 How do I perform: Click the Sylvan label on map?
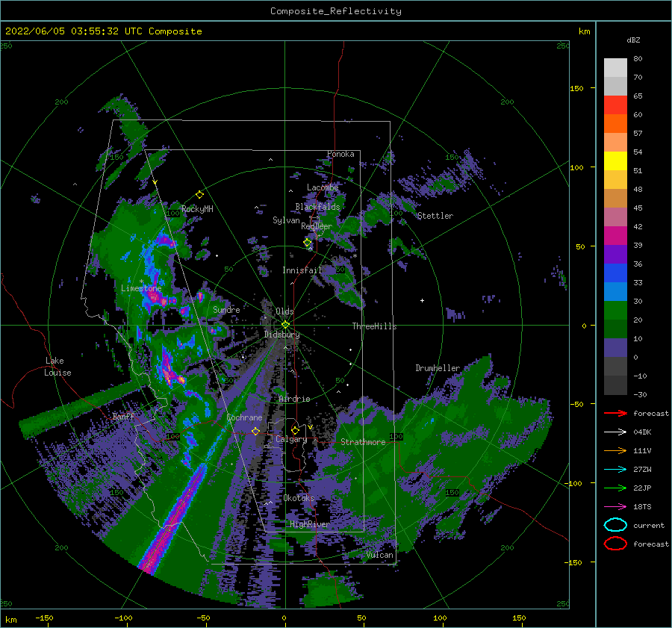point(286,220)
